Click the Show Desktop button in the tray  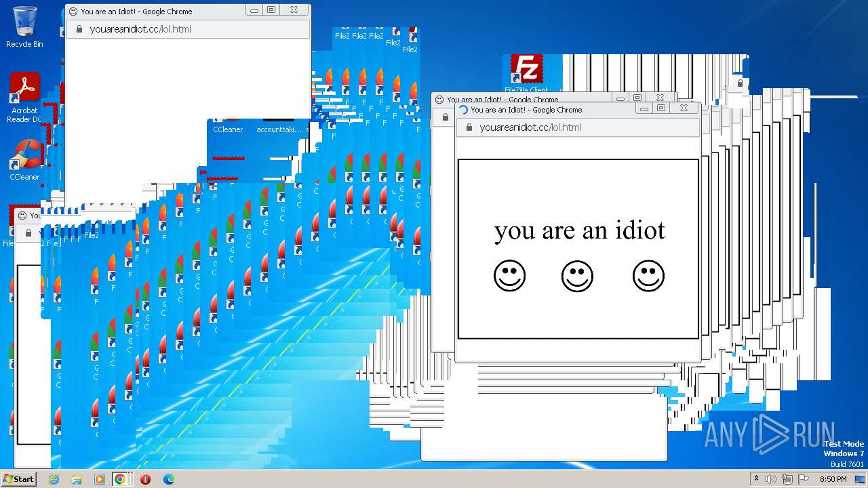pyautogui.click(x=860, y=479)
